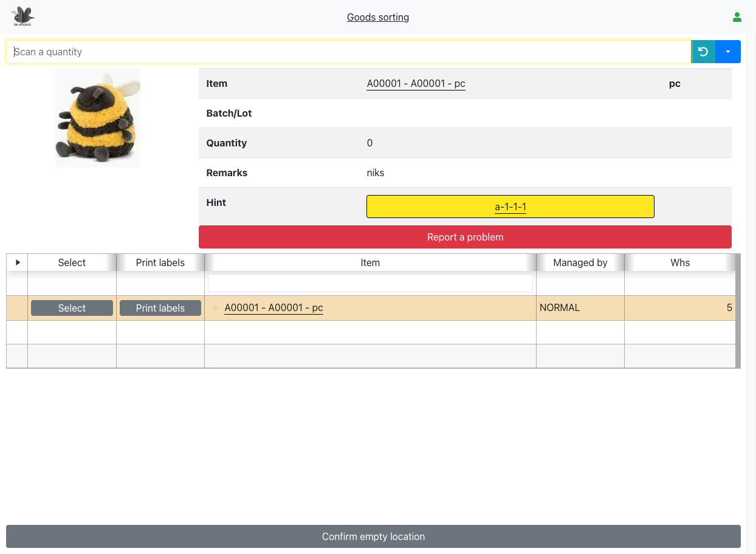
Task: Click the yellow a-1-1-1 hint location
Action: 510,207
